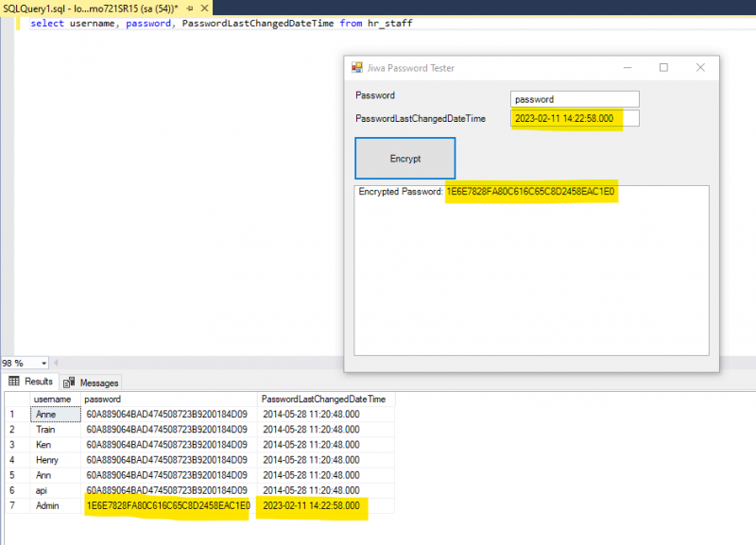Click row header number 7 in results

coord(13,506)
